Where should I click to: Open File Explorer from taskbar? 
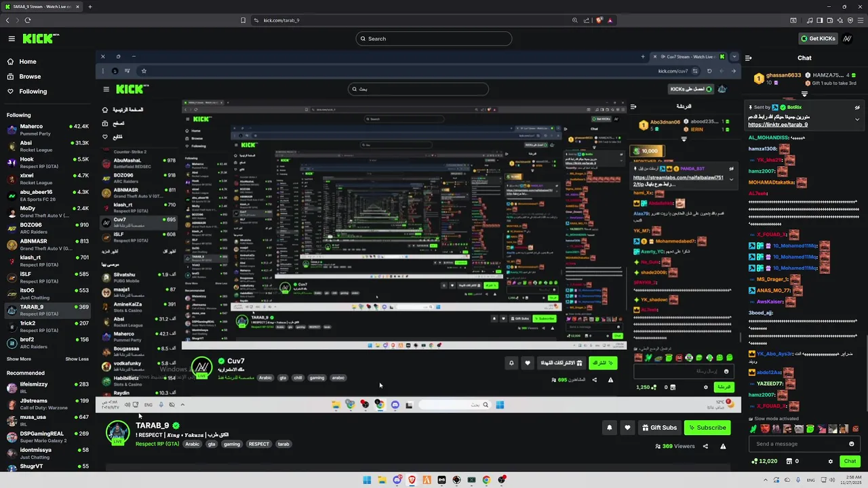coord(382,480)
